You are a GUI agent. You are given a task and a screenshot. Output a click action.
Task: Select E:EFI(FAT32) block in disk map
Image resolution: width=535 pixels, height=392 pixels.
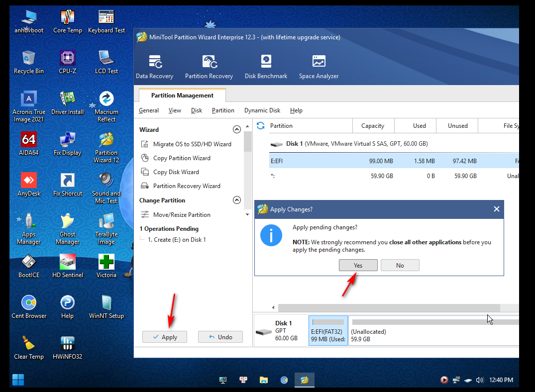click(328, 331)
